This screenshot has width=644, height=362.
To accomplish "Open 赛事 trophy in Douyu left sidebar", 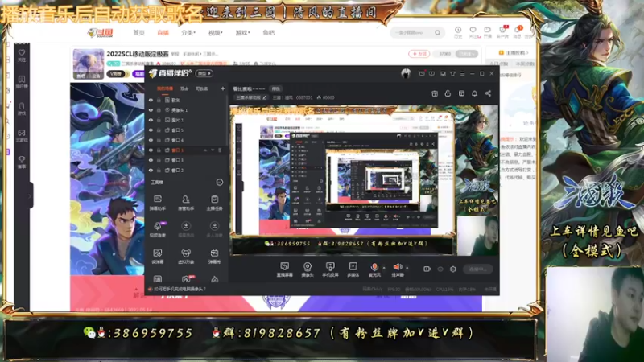I will click(22, 162).
